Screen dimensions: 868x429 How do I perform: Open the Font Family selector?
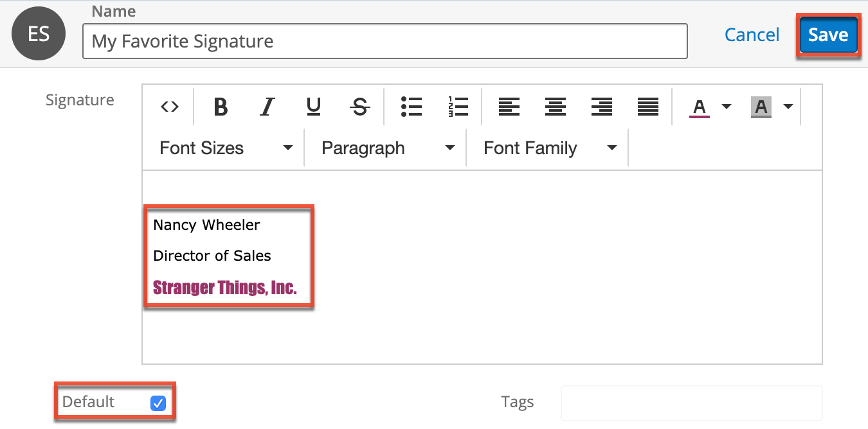547,148
